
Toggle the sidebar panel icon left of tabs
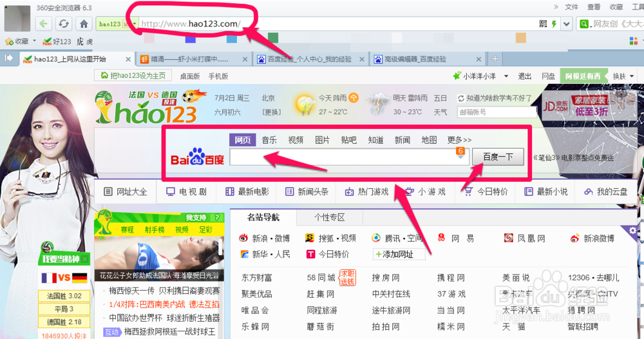(x=8, y=59)
